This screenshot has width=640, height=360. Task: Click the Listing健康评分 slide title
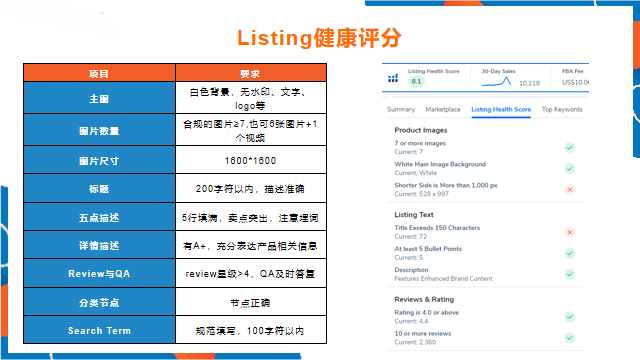[x=319, y=38]
